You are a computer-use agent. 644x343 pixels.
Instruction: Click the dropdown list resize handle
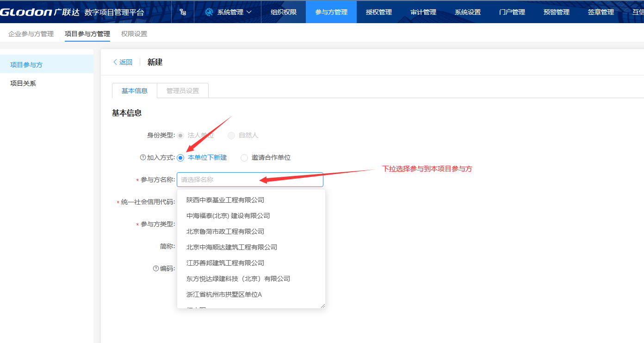[x=322, y=306]
